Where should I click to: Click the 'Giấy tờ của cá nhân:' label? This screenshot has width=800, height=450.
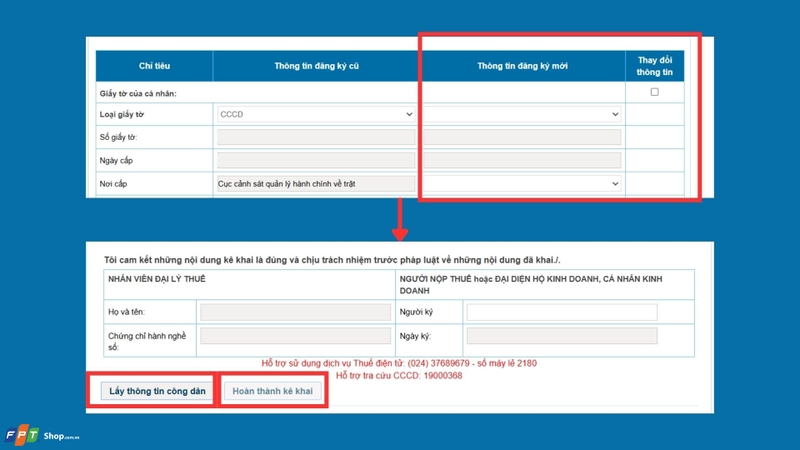tap(138, 93)
